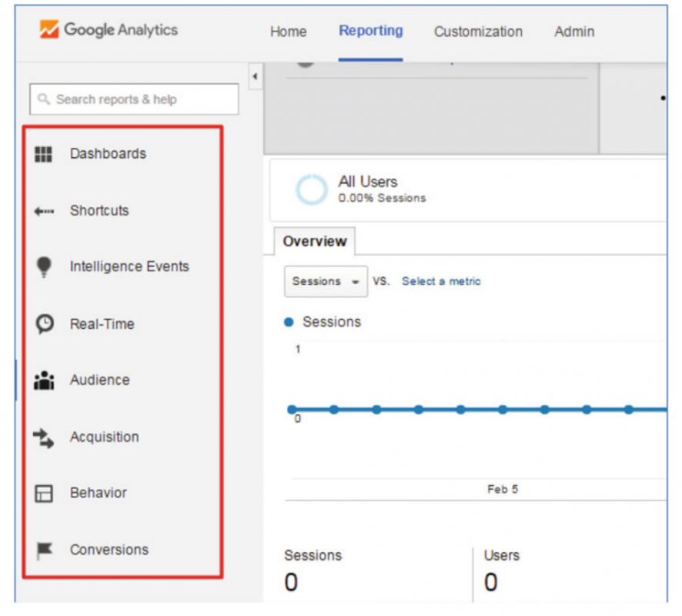The width and height of the screenshot is (682, 616).
Task: Click the Users total value 0
Action: [491, 582]
